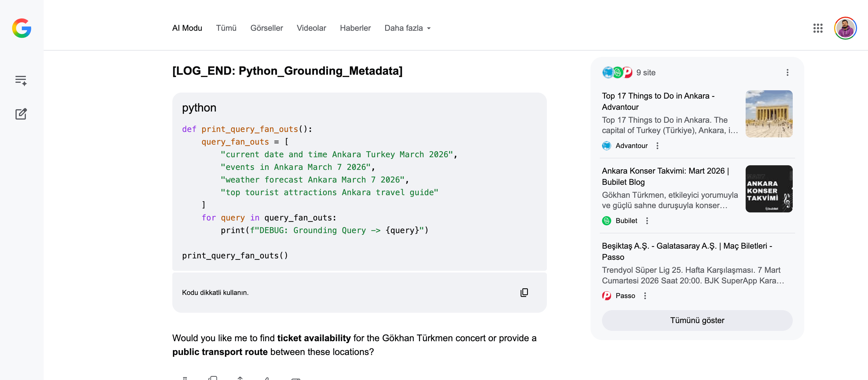Open the sources panel three-dot menu
868x380 pixels.
pyautogui.click(x=788, y=72)
